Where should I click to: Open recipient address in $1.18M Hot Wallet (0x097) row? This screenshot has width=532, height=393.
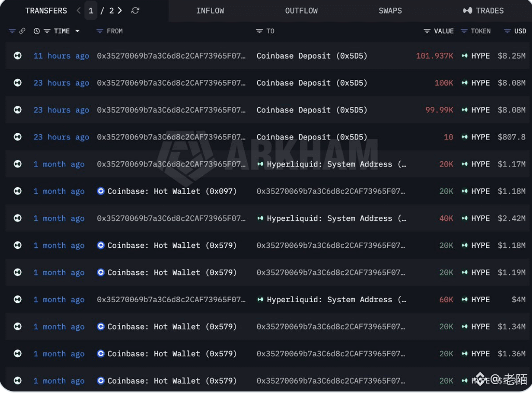331,191
